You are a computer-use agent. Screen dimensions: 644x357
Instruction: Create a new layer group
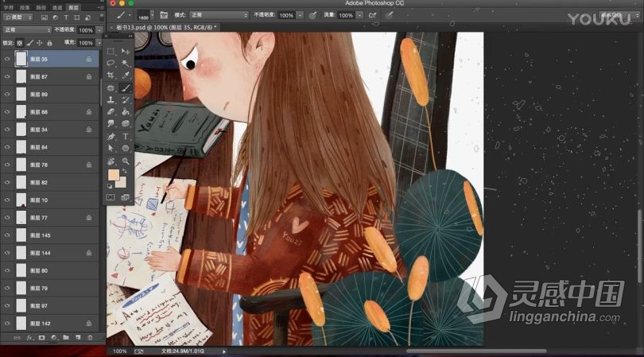(x=66, y=338)
